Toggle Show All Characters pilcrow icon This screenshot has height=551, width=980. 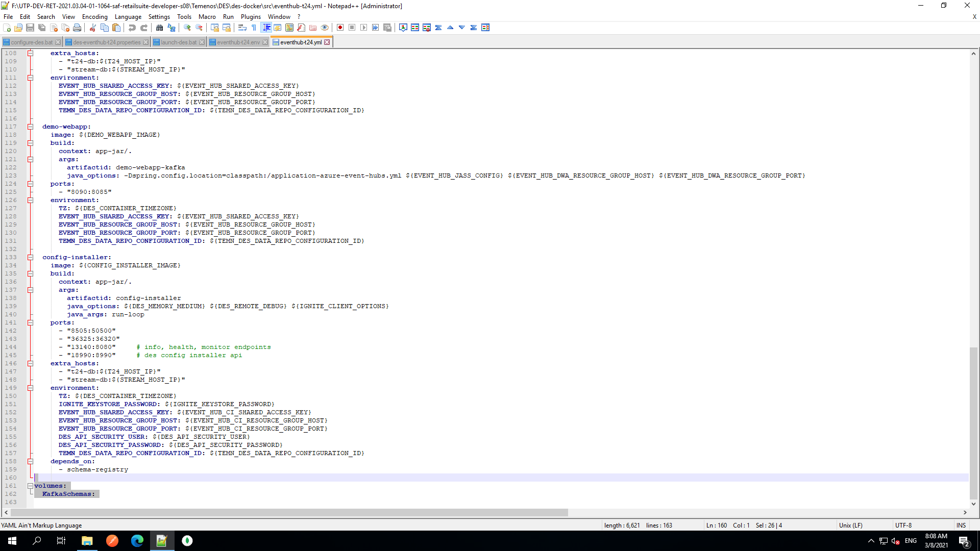tap(254, 28)
